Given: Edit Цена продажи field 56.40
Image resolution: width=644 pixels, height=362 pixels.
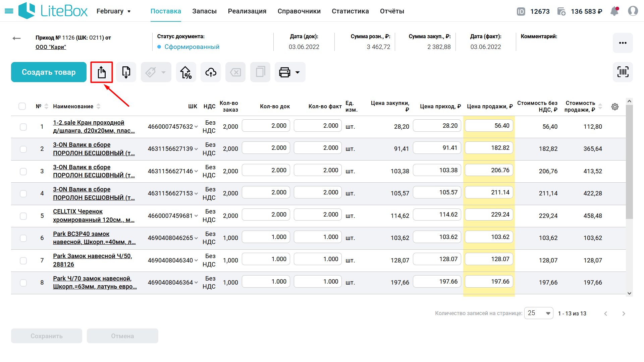Looking at the screenshot, I should pos(489,126).
